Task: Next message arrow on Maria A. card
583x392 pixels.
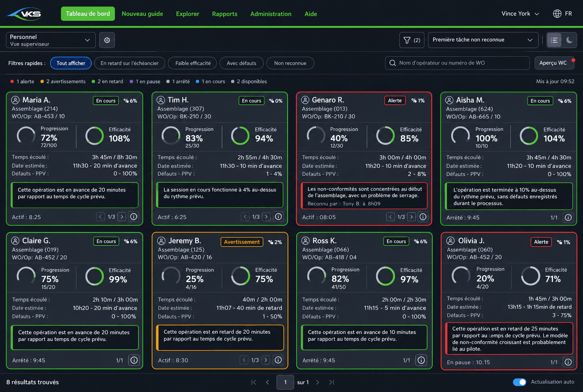Action: [122, 217]
